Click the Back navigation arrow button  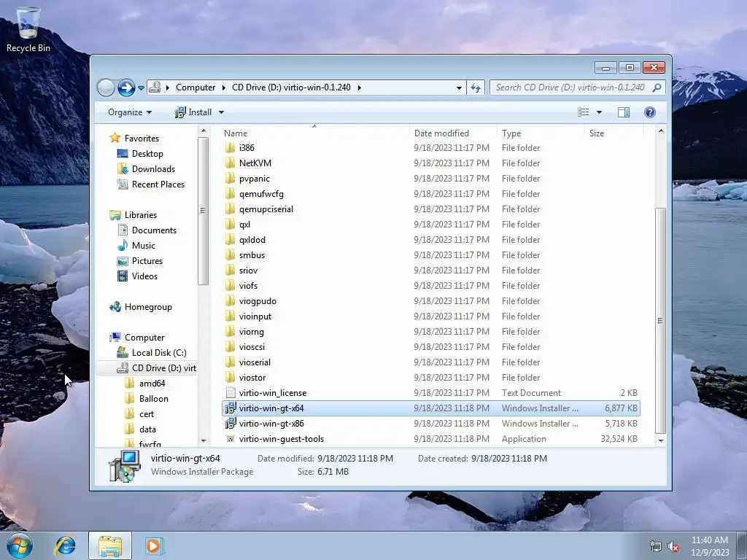pos(106,87)
